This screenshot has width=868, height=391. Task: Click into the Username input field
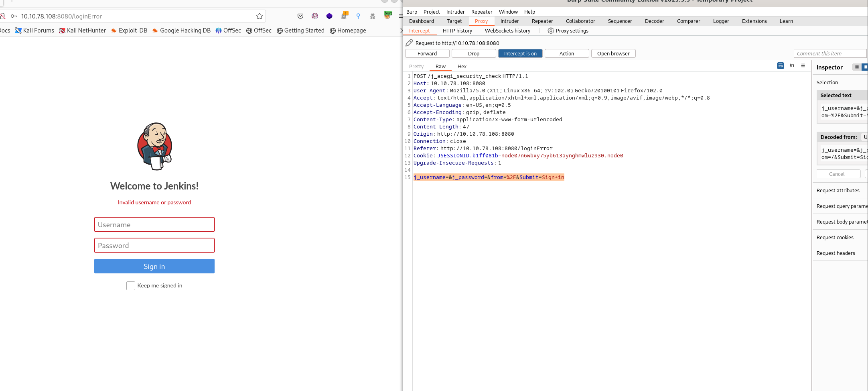(154, 225)
